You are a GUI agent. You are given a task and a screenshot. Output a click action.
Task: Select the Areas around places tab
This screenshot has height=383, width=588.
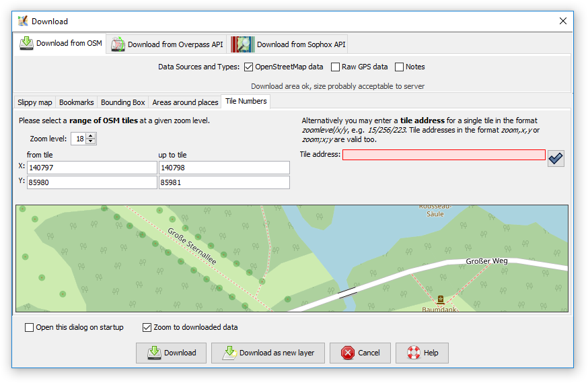tap(185, 102)
